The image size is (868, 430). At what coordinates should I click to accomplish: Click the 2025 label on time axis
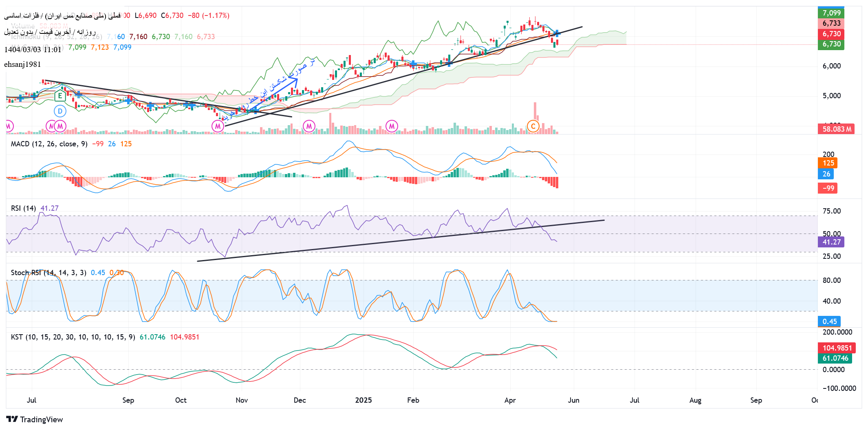363,400
